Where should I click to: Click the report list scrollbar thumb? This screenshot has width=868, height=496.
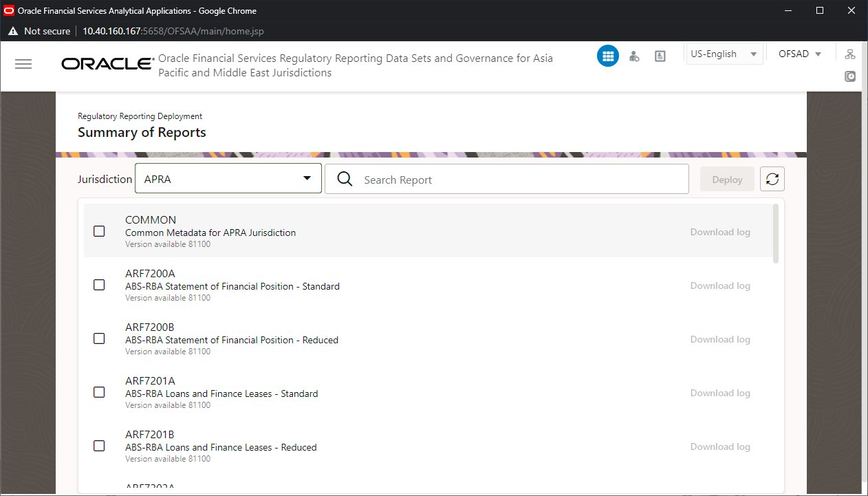(776, 233)
